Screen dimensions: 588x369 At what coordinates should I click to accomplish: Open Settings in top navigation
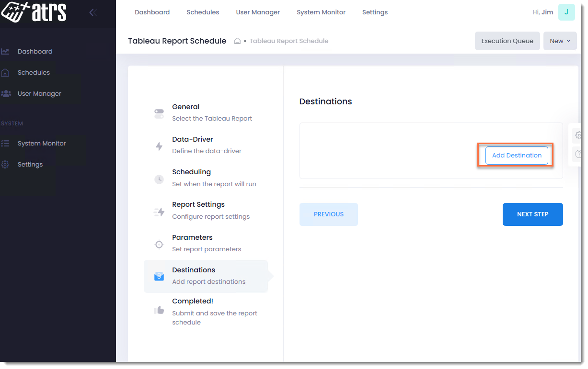(x=375, y=12)
